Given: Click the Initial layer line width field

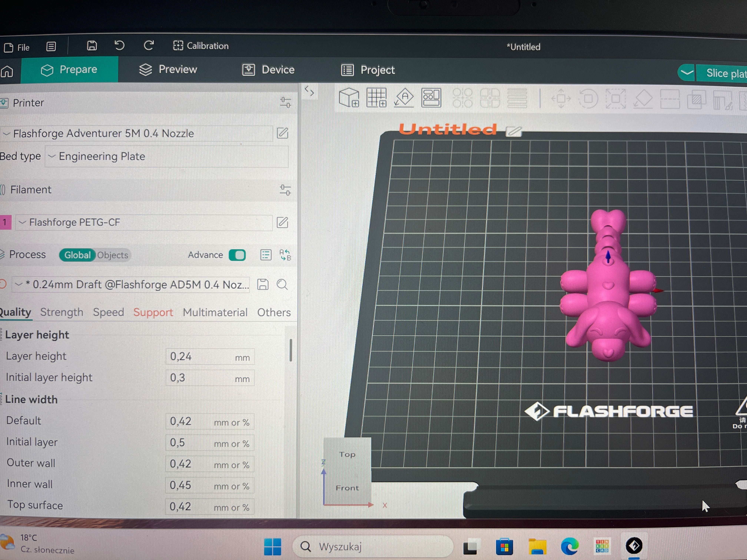Looking at the screenshot, I should pos(210,443).
